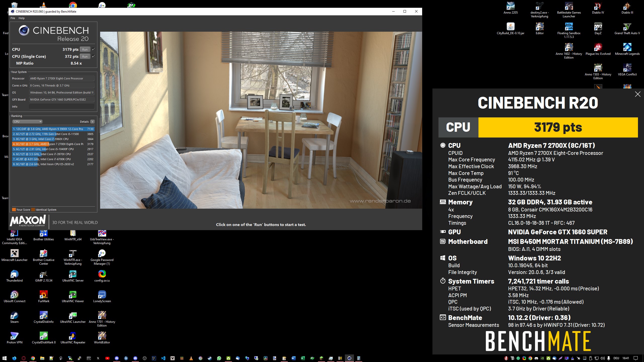Open the notification center
The height and width of the screenshot is (362, 644).
click(636, 358)
